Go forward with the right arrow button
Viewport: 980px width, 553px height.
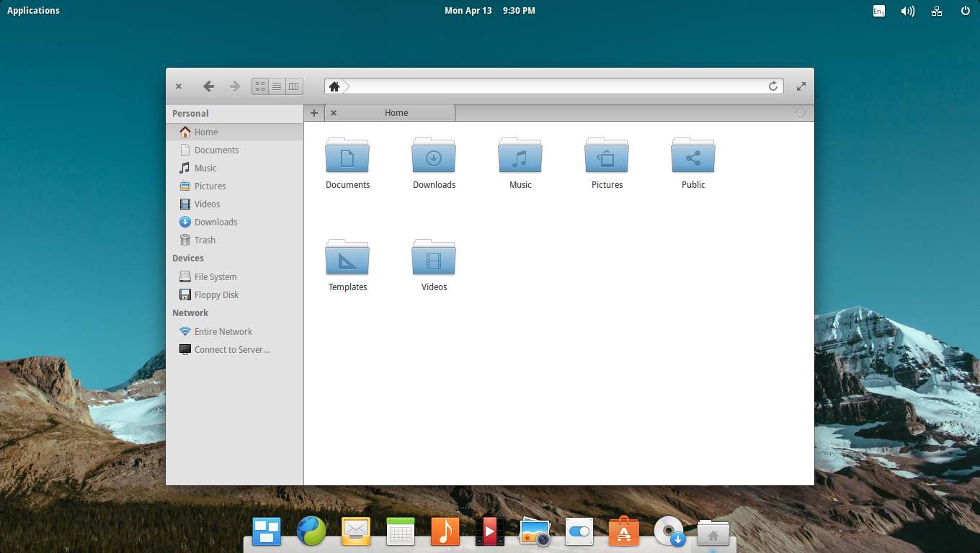[x=234, y=86]
